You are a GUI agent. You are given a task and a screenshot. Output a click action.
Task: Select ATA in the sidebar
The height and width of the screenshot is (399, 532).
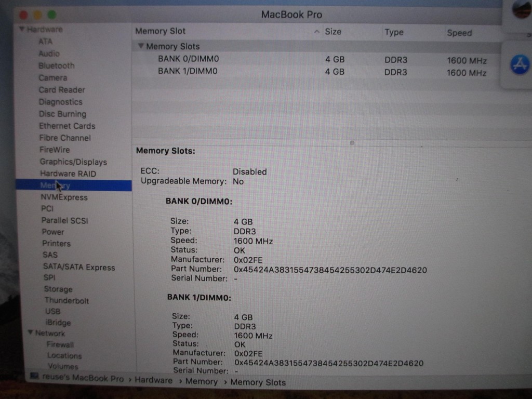(45, 42)
